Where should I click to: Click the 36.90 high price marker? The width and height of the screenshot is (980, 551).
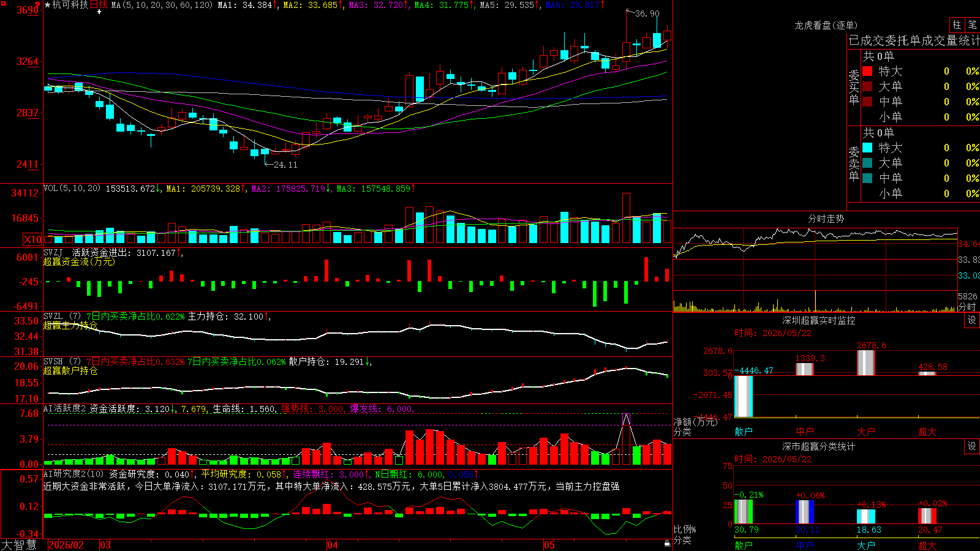[x=647, y=13]
